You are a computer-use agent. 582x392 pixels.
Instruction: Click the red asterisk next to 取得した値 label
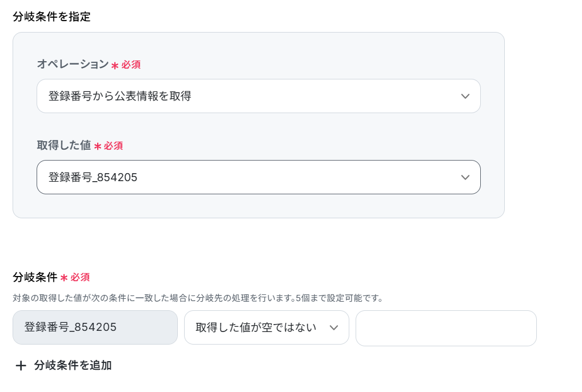tap(98, 146)
